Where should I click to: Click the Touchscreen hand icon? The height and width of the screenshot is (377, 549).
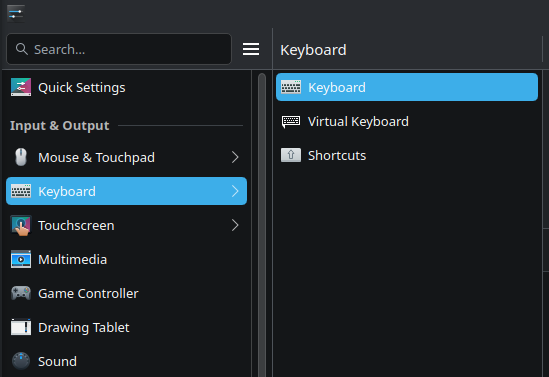[21, 225]
